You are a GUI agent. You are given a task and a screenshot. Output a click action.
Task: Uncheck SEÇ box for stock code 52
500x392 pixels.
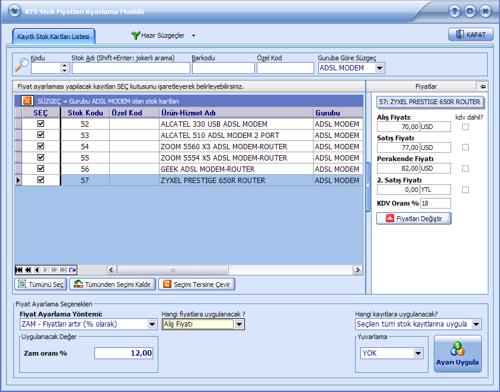click(x=41, y=124)
